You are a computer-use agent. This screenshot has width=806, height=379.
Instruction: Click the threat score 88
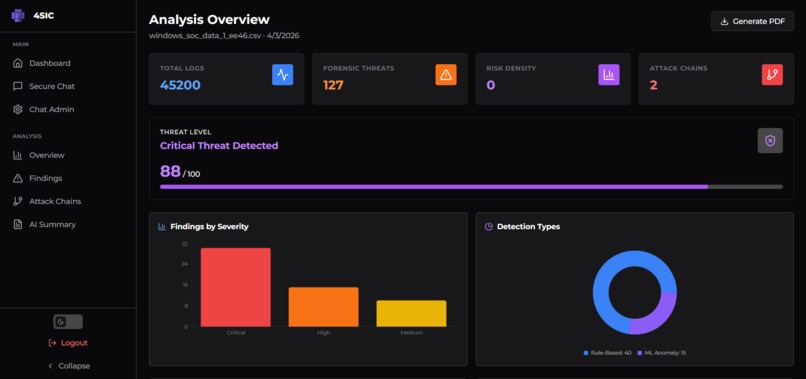pos(170,171)
